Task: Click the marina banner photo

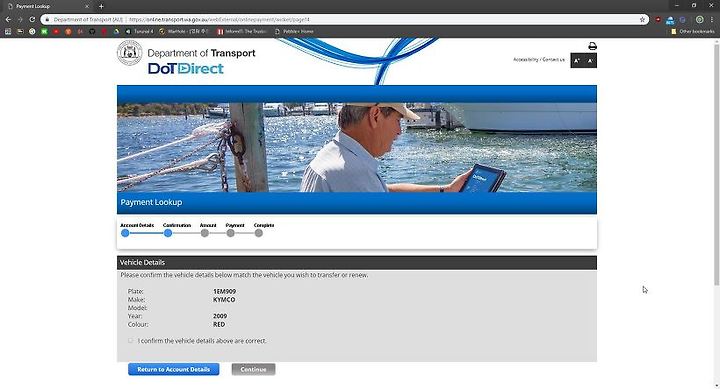Action: tap(357, 147)
